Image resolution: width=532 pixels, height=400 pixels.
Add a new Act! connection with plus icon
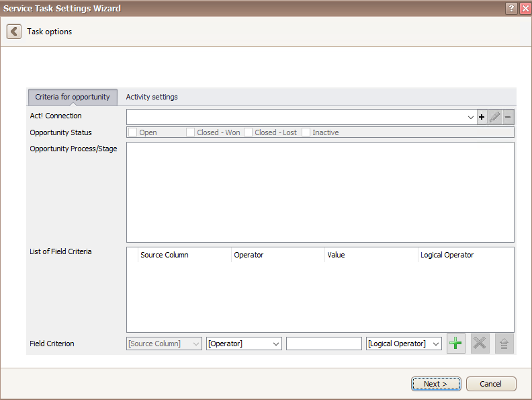pos(482,117)
